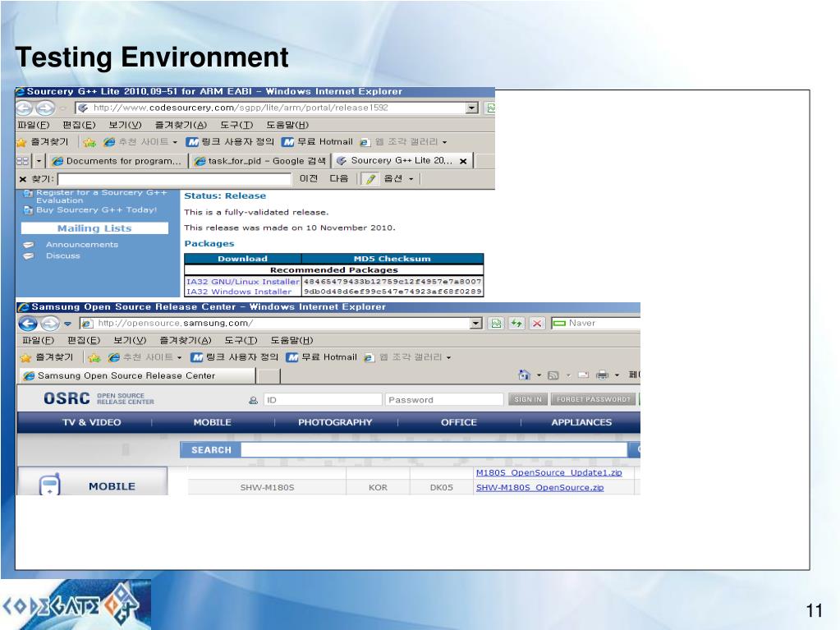Click quick tabs grid icon in Sourcery window

pos(22,161)
